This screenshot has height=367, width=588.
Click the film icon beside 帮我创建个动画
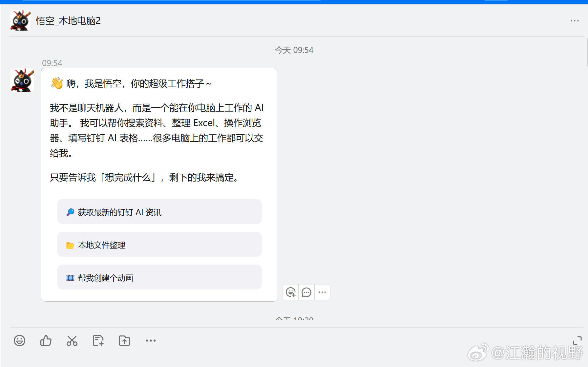(70, 277)
